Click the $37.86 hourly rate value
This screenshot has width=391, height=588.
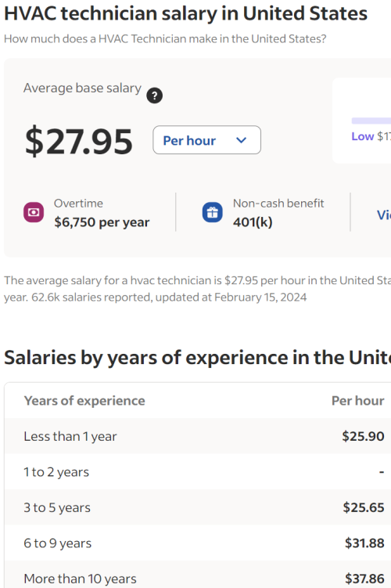[364, 579]
